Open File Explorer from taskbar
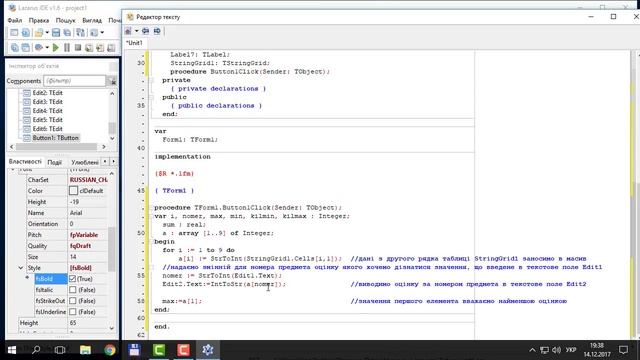Image resolution: width=640 pixels, height=360 pixels. point(85,350)
